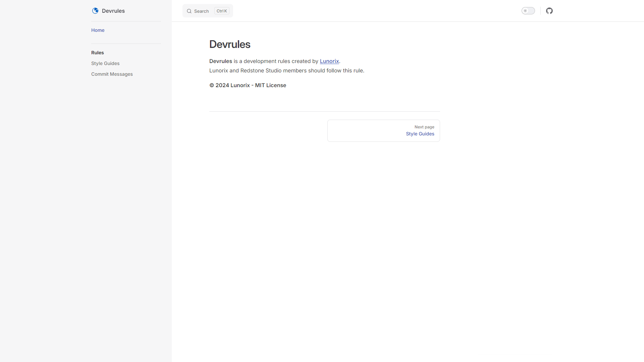Click the sun icon in theme switch

pyautogui.click(x=525, y=11)
